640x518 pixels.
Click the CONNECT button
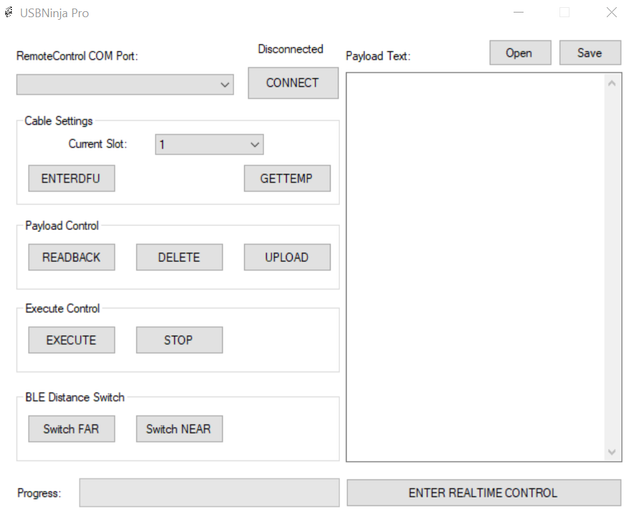pos(293,83)
